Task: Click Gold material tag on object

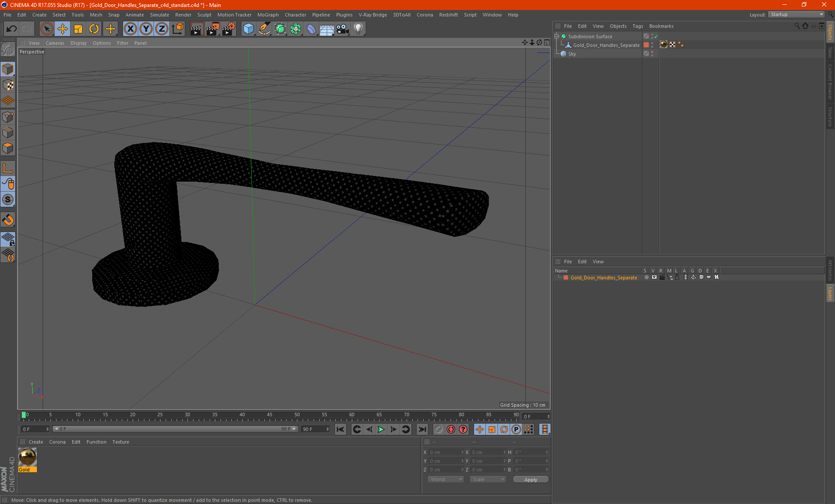Action: [664, 44]
